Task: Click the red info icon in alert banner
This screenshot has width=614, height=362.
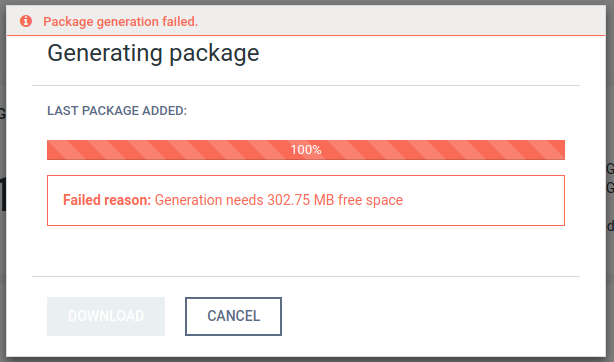Action: coord(26,21)
